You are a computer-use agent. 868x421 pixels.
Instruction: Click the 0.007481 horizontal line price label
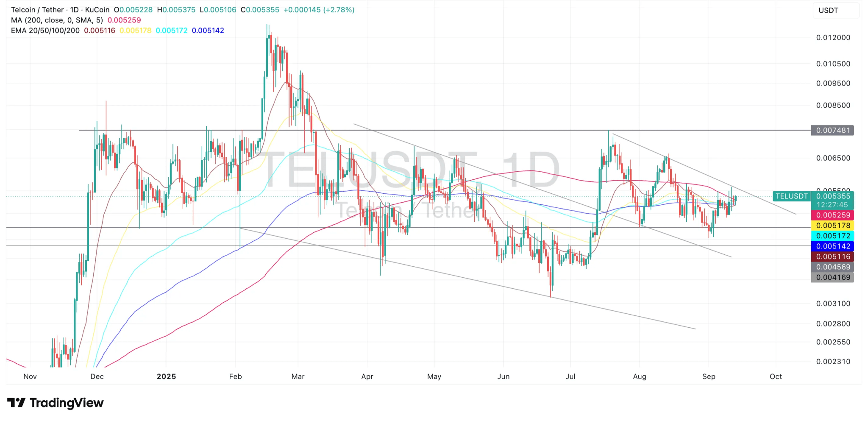point(832,130)
